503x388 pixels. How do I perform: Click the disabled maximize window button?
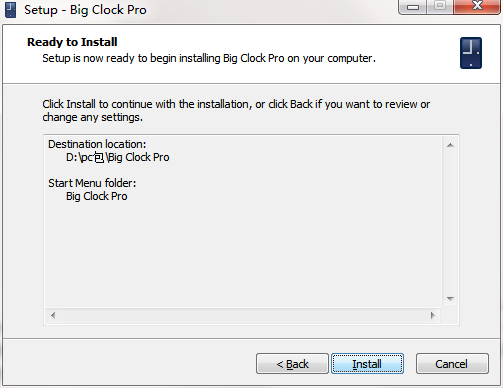[440, 7]
